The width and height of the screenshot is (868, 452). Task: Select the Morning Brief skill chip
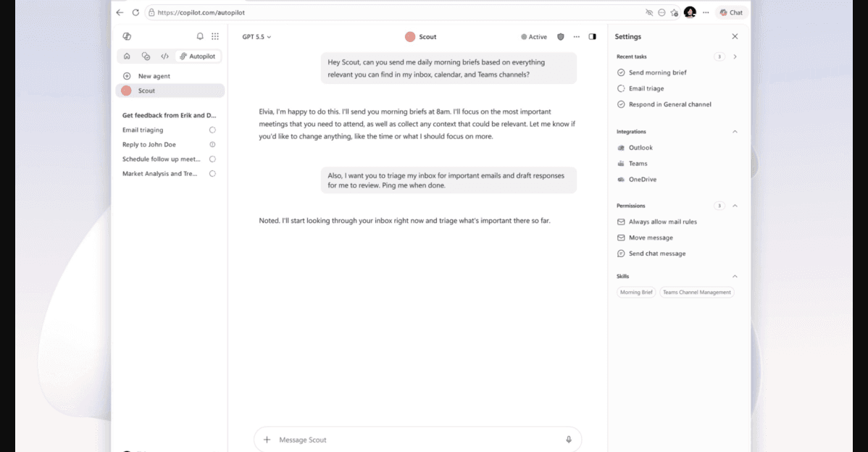pos(636,292)
